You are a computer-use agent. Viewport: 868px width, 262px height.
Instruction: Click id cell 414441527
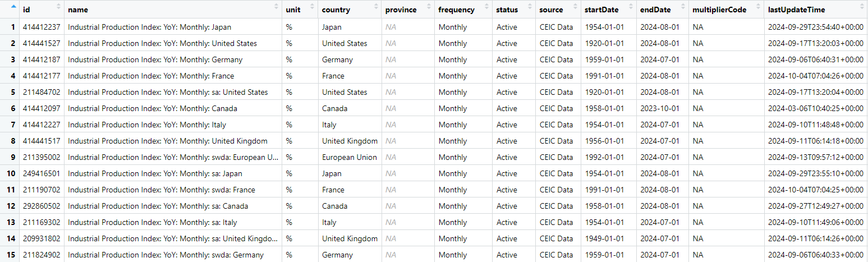pyautogui.click(x=42, y=43)
